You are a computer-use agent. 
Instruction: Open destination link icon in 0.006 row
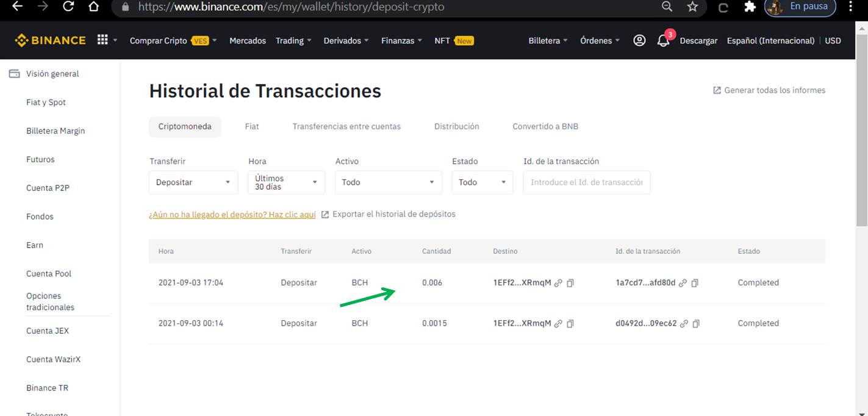click(558, 283)
